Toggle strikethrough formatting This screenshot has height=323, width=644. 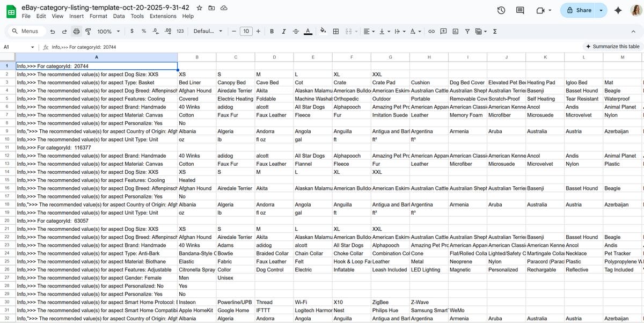[x=296, y=31]
